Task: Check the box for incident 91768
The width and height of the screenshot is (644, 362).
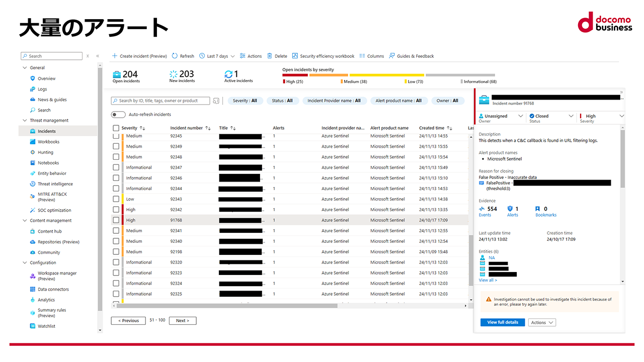Action: [x=116, y=220]
